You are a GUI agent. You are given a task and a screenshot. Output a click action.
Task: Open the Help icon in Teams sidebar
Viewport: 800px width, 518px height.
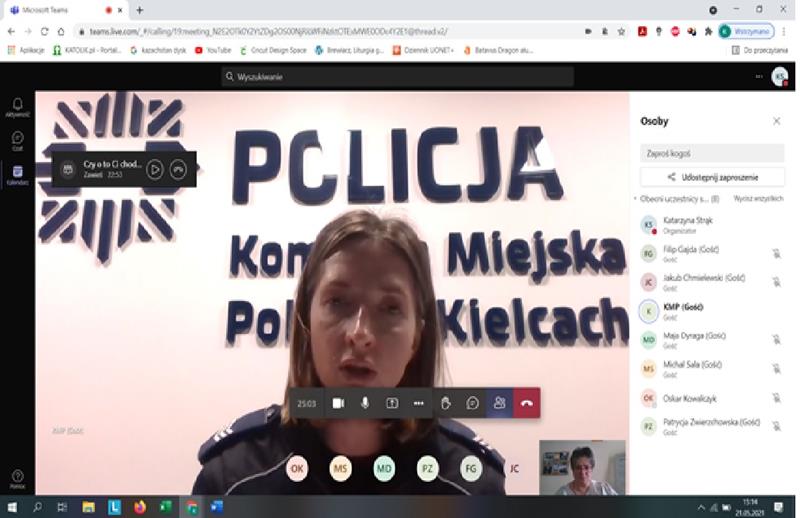pyautogui.click(x=17, y=479)
